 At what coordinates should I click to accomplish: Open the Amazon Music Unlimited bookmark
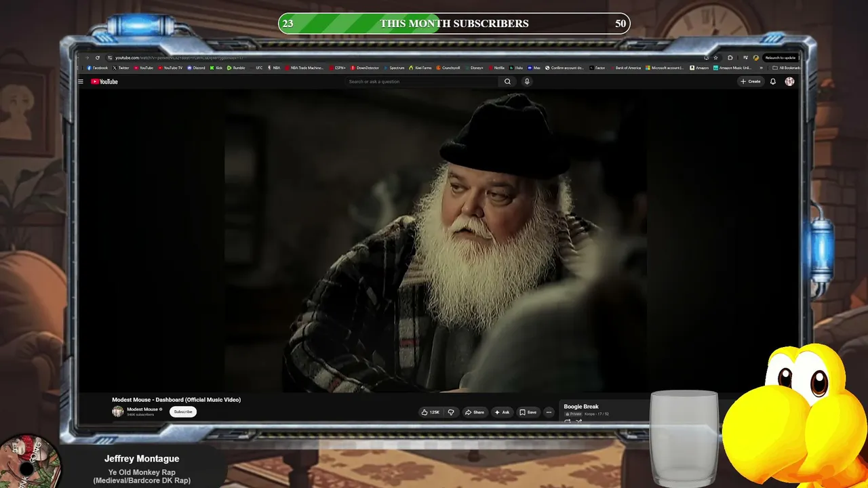[732, 68]
